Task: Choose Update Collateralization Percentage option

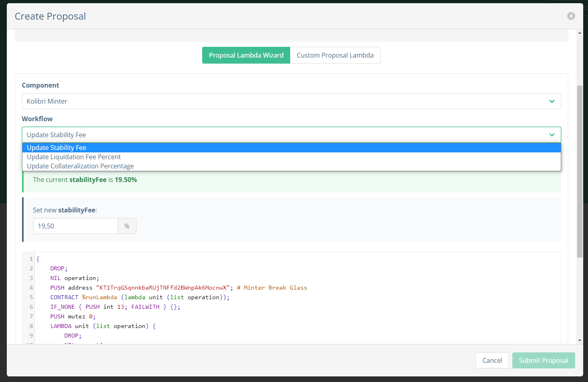Action: (291, 166)
